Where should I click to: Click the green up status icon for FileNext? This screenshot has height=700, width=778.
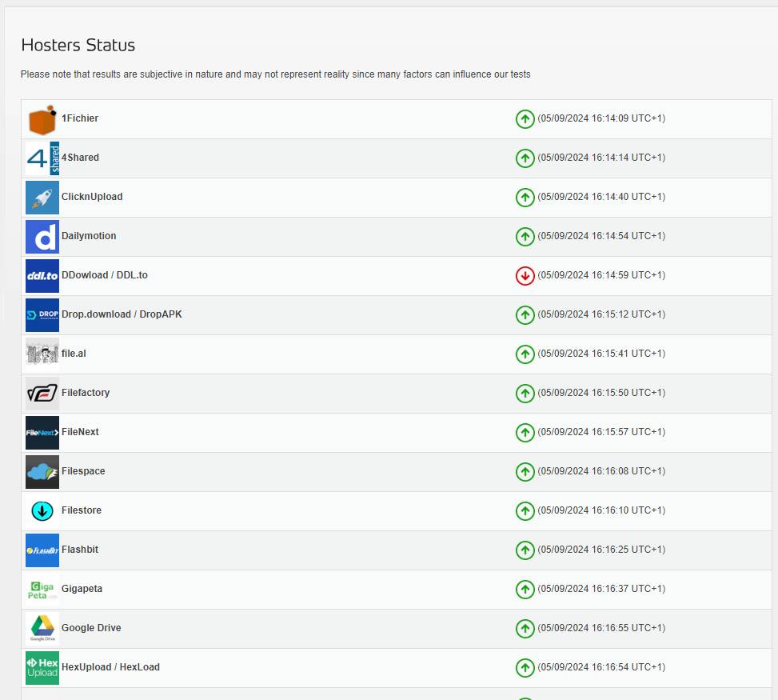[x=525, y=433]
